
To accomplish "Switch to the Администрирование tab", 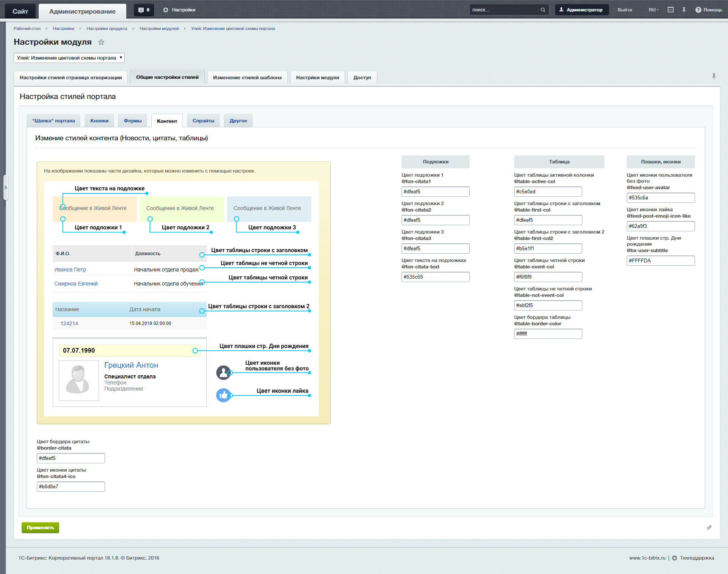I will [82, 11].
